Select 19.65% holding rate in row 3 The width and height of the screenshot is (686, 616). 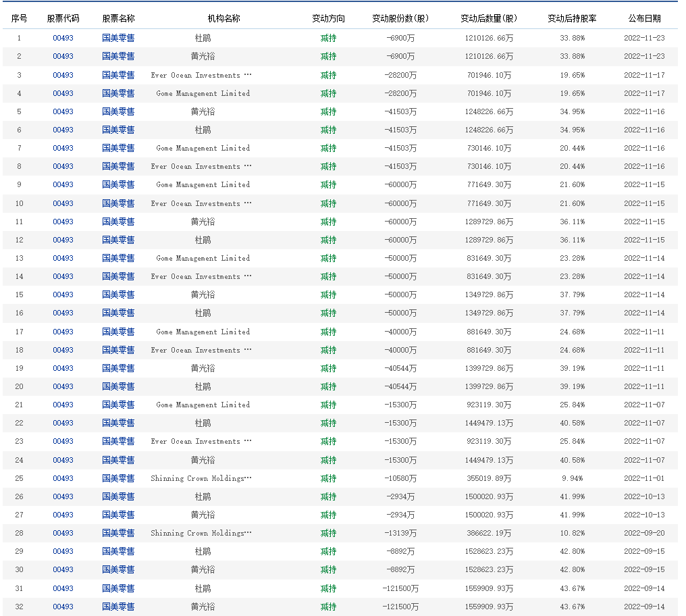[x=572, y=75]
